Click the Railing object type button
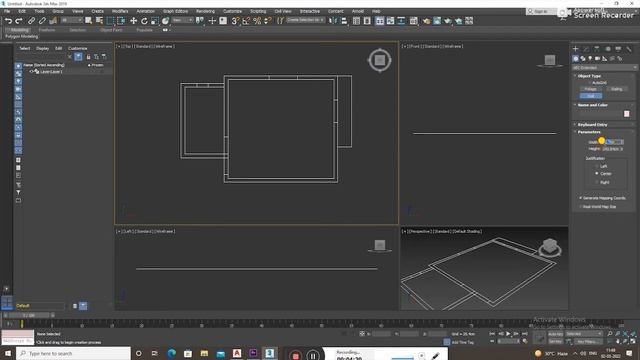The height and width of the screenshot is (360, 640). coord(617,89)
